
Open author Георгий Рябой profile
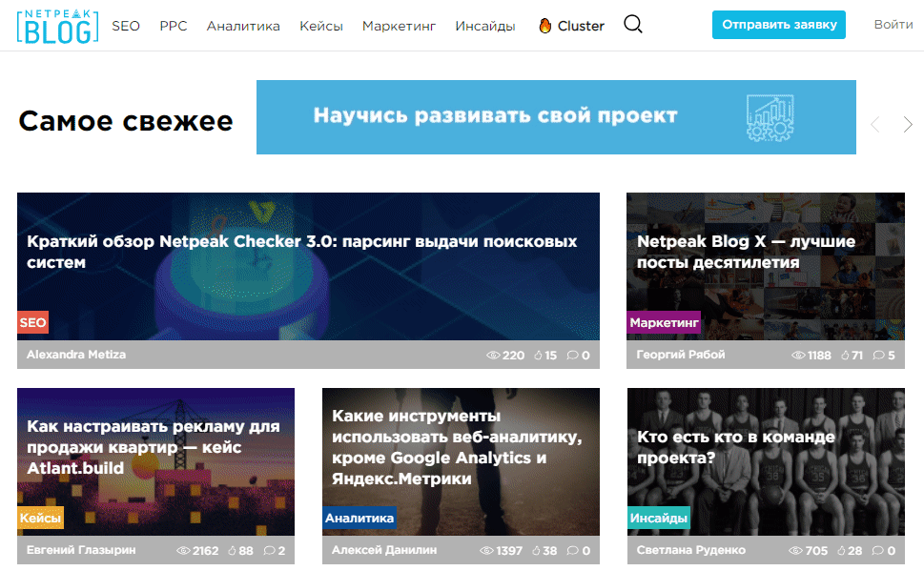coord(681,355)
